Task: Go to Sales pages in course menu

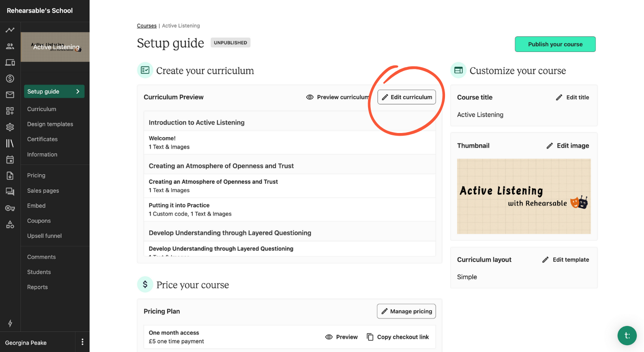Action: point(43,190)
